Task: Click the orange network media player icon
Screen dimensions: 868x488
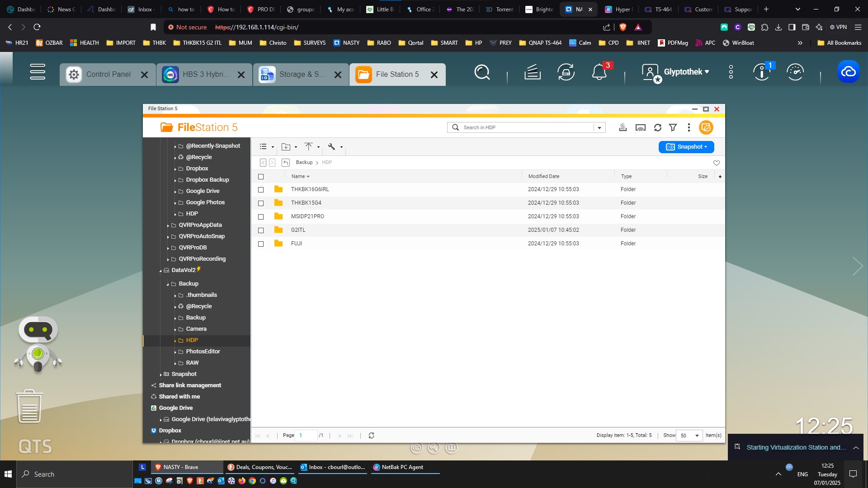Action: [x=706, y=127]
